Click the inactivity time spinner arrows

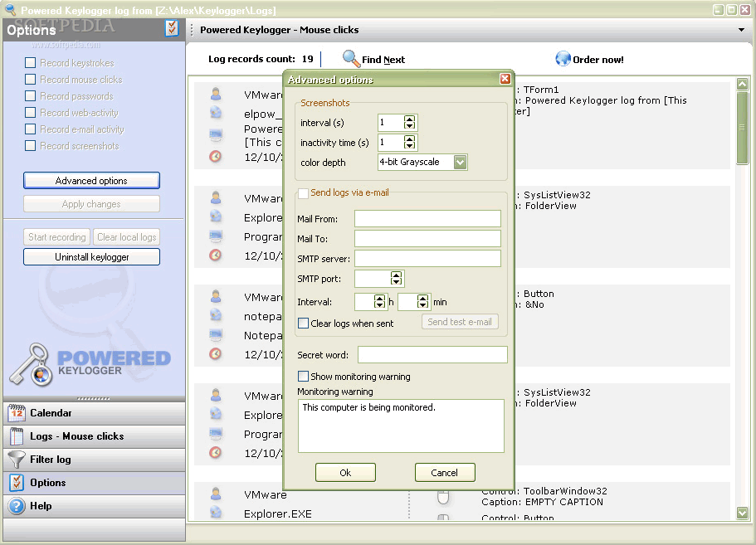click(409, 142)
